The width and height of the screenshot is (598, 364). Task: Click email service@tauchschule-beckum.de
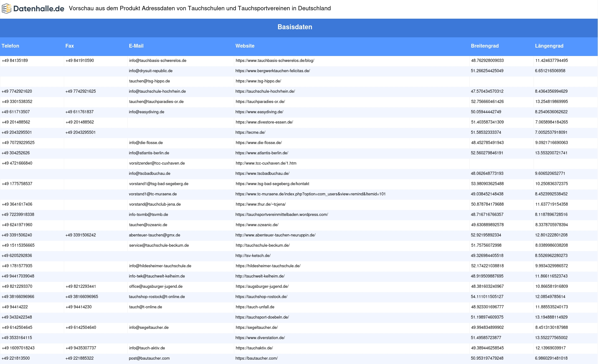click(159, 245)
